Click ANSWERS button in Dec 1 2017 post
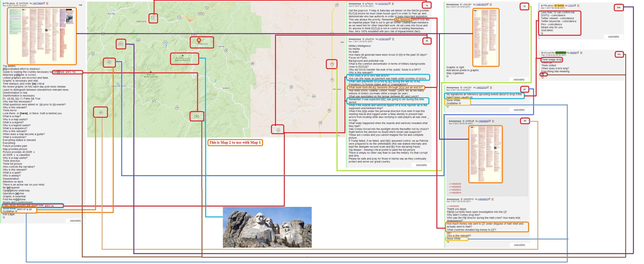The width and height of the screenshot is (644, 264). tap(613, 37)
